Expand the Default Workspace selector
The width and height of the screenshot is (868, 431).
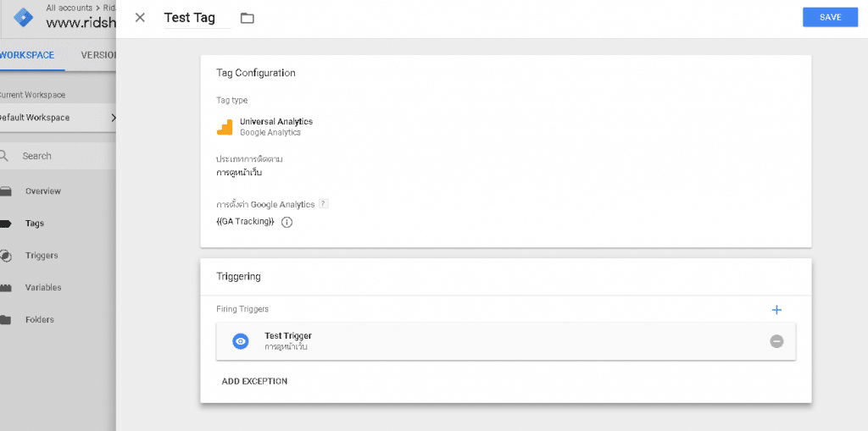58,118
